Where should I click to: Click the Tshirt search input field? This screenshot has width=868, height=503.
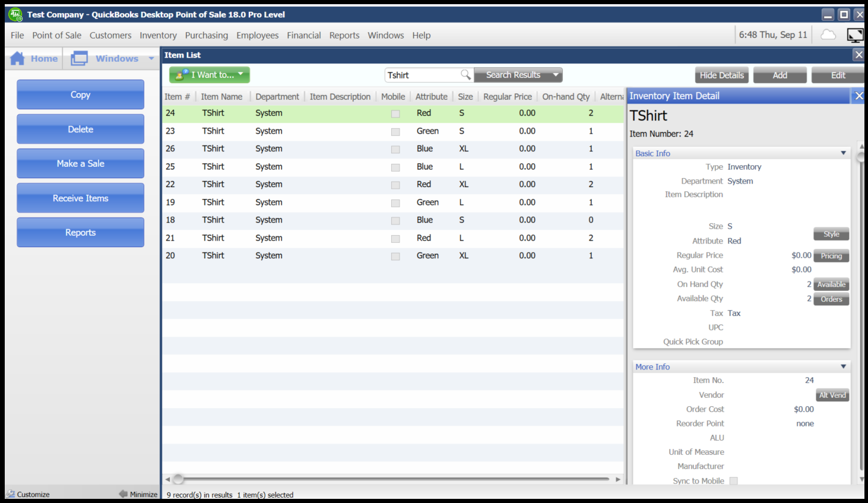coord(422,75)
